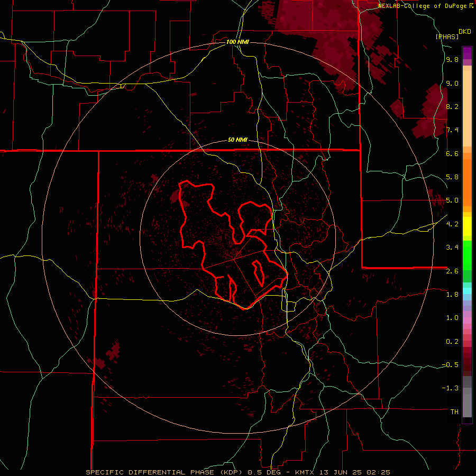Click the -0.5 value on color scale

pyautogui.click(x=450, y=365)
